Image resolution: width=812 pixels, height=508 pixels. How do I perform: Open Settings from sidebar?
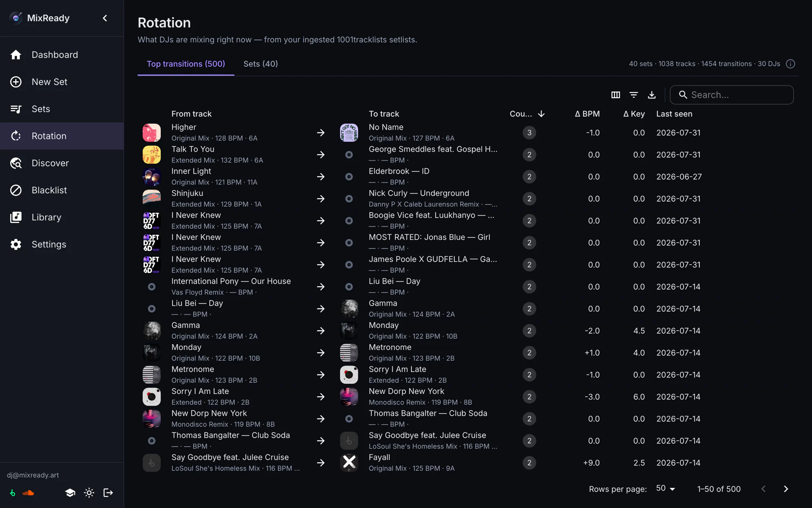tap(62, 244)
